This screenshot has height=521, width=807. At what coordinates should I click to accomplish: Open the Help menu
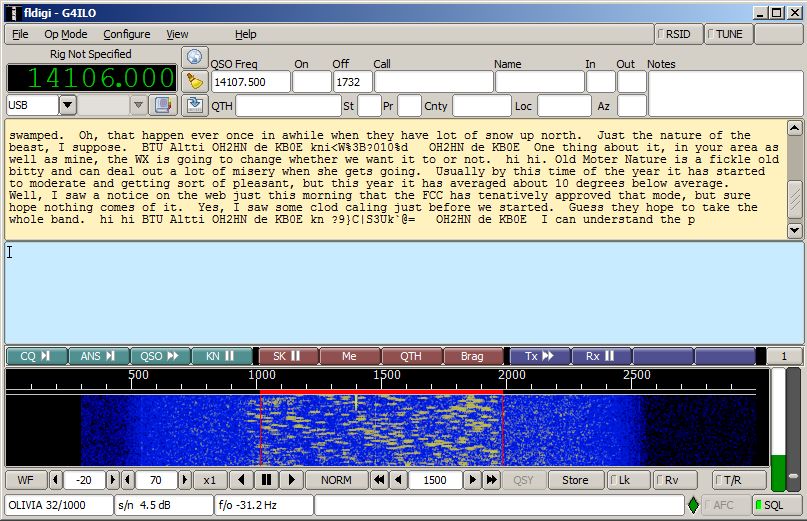[x=245, y=34]
